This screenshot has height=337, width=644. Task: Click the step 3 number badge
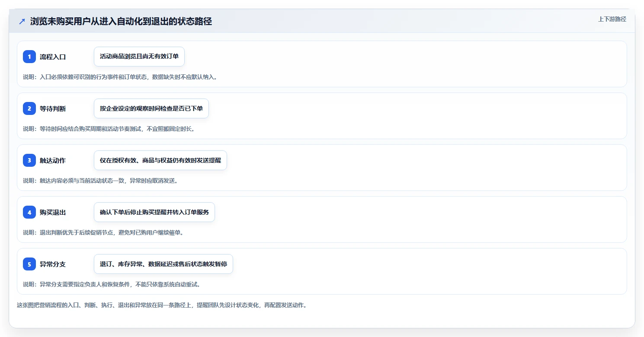pyautogui.click(x=29, y=160)
